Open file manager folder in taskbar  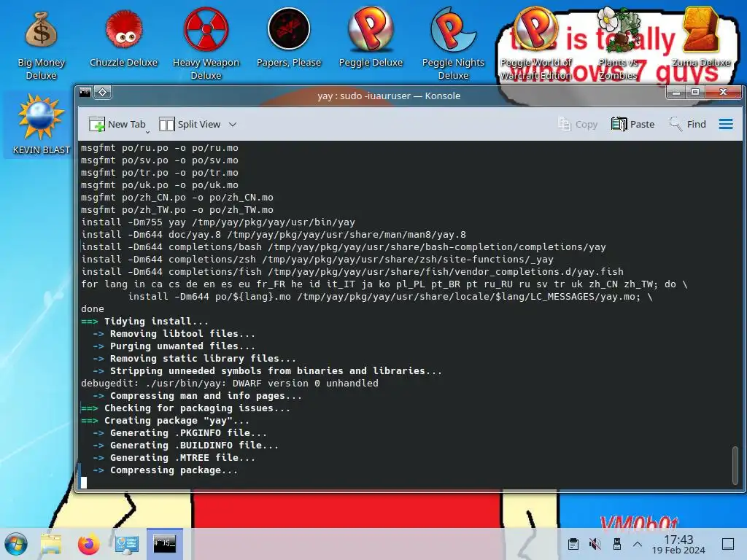click(x=51, y=544)
